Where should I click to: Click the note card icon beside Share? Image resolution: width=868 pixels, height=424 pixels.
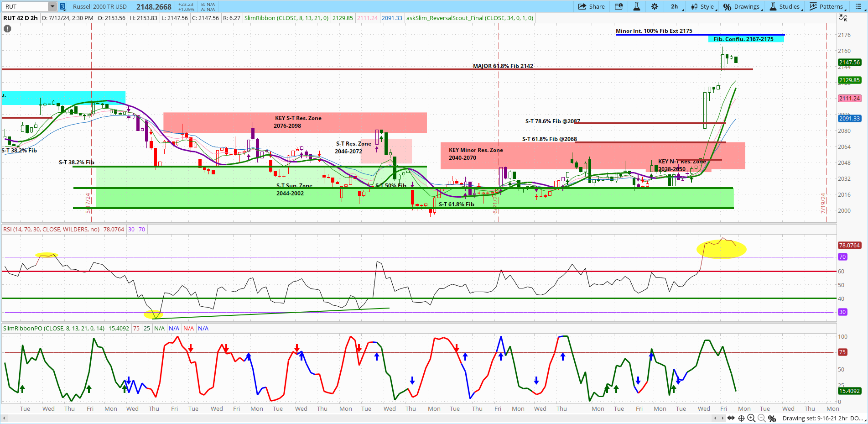[x=619, y=6]
